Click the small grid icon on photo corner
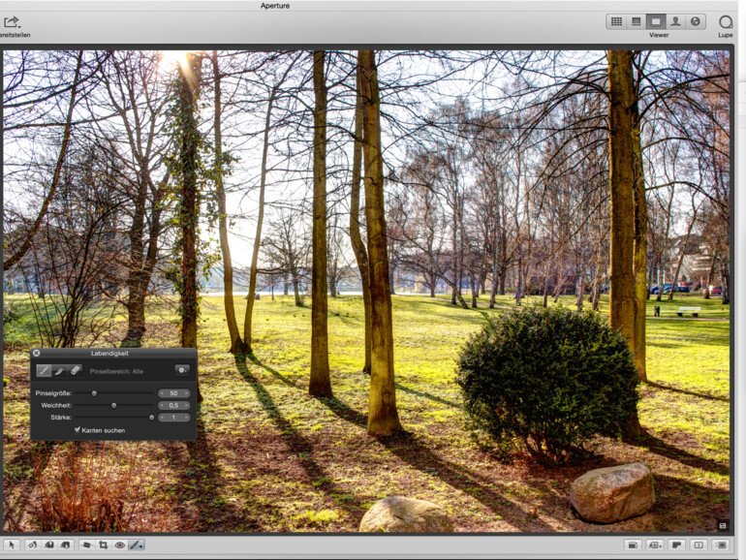The height and width of the screenshot is (560, 746). point(723,525)
